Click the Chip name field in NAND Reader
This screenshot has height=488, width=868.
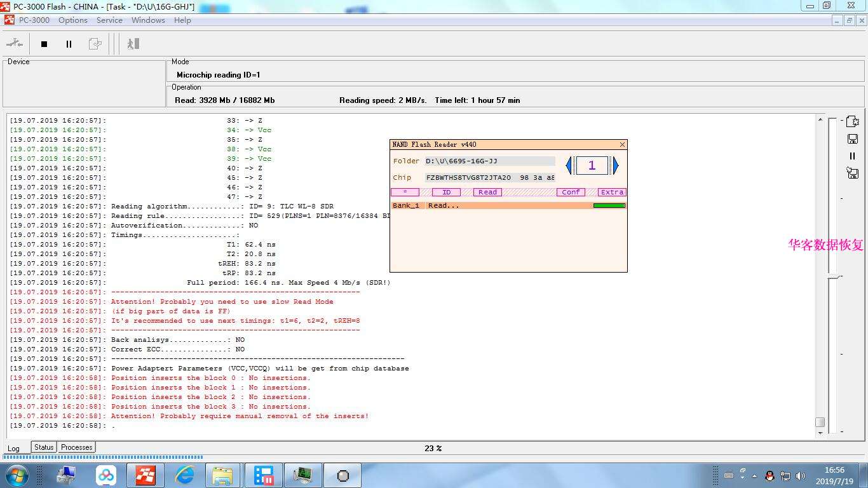(490, 178)
